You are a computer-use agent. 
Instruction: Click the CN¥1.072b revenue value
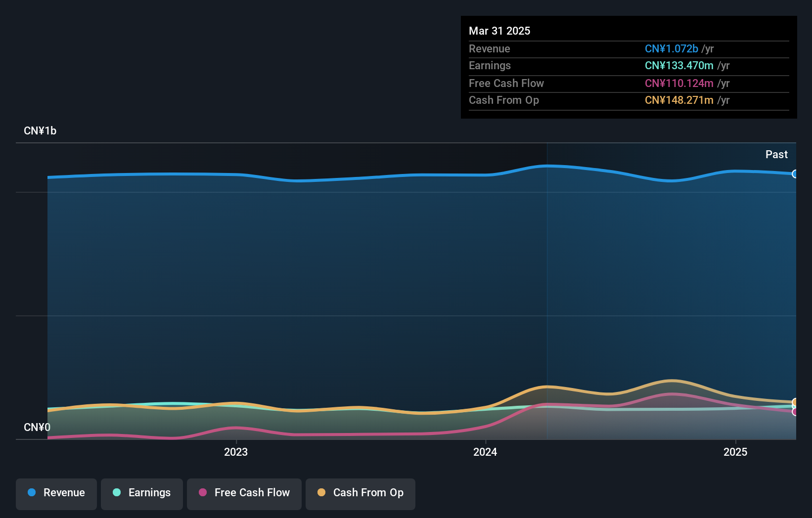[x=672, y=48]
